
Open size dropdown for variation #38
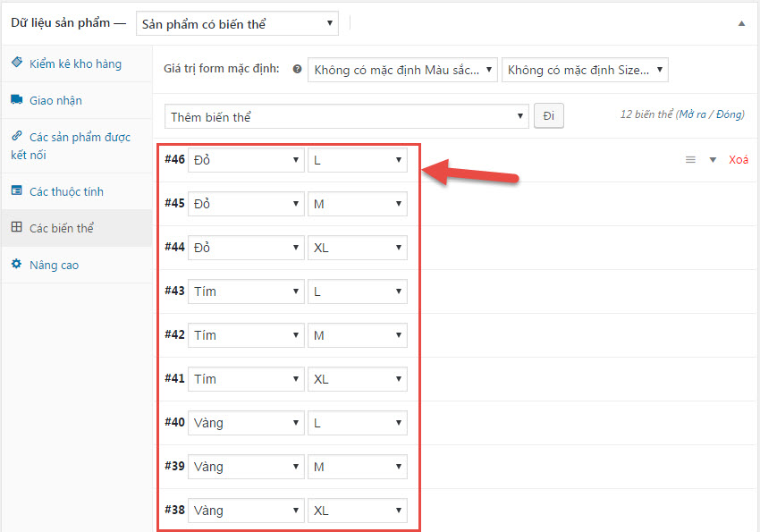point(358,511)
